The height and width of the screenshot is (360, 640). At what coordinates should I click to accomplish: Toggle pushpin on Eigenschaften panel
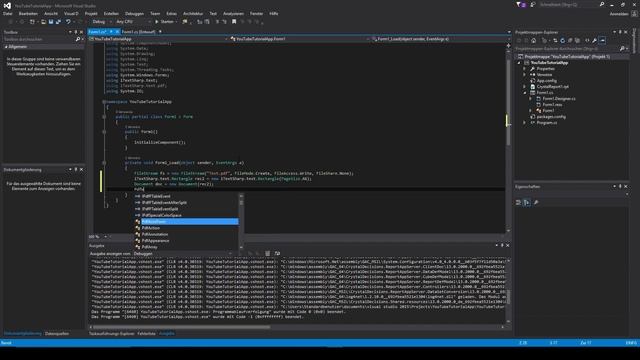(x=620, y=186)
